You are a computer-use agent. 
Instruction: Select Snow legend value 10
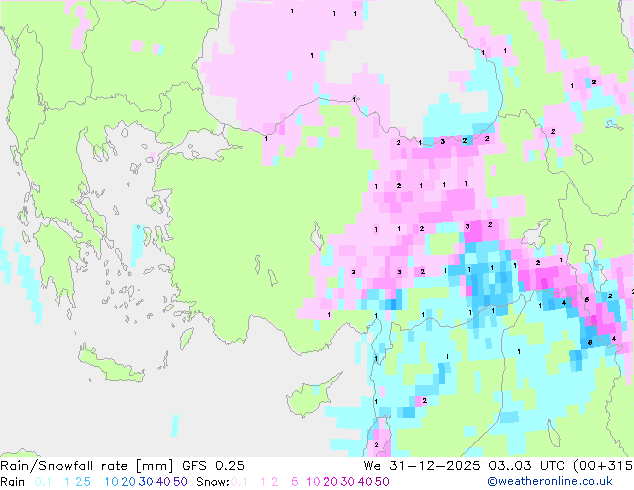tap(313, 482)
